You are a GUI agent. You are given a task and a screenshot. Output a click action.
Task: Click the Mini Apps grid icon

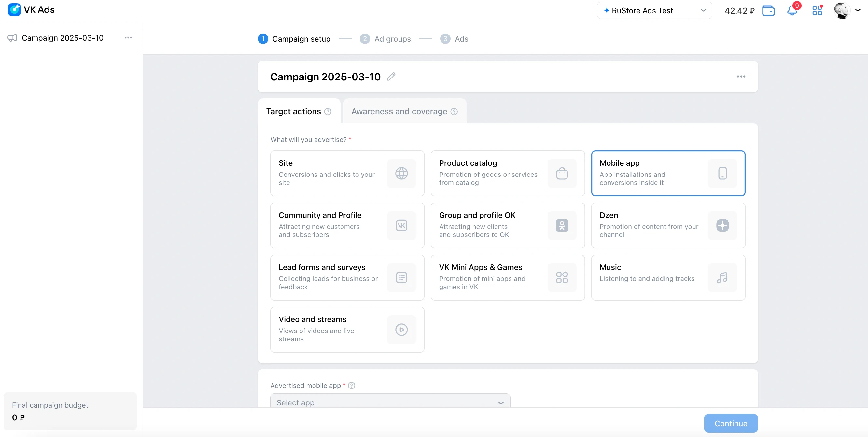coord(562,278)
